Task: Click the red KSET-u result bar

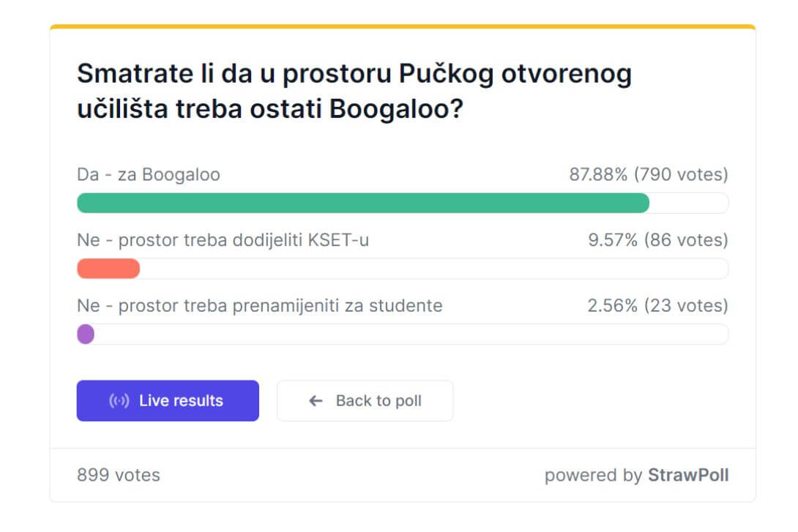Action: [108, 269]
